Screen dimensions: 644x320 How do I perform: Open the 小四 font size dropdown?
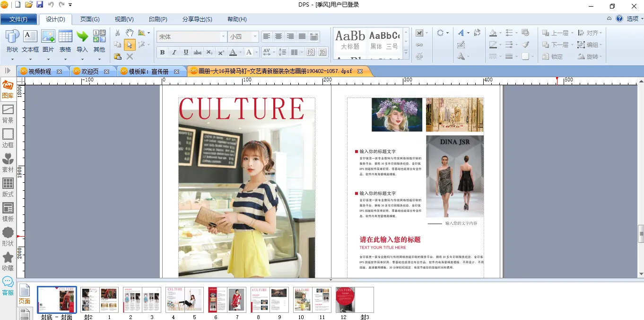pos(255,36)
